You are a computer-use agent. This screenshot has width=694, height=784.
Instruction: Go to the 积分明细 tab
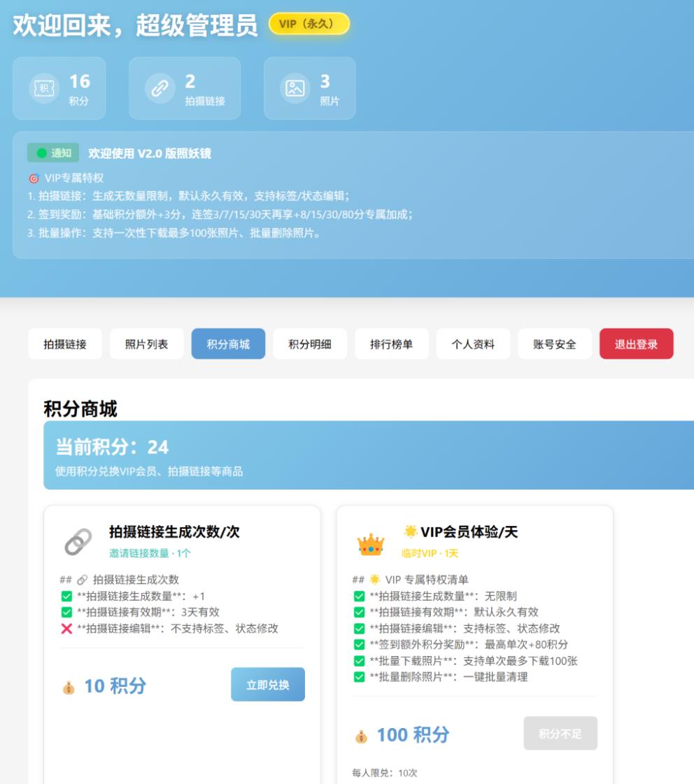pos(310,344)
